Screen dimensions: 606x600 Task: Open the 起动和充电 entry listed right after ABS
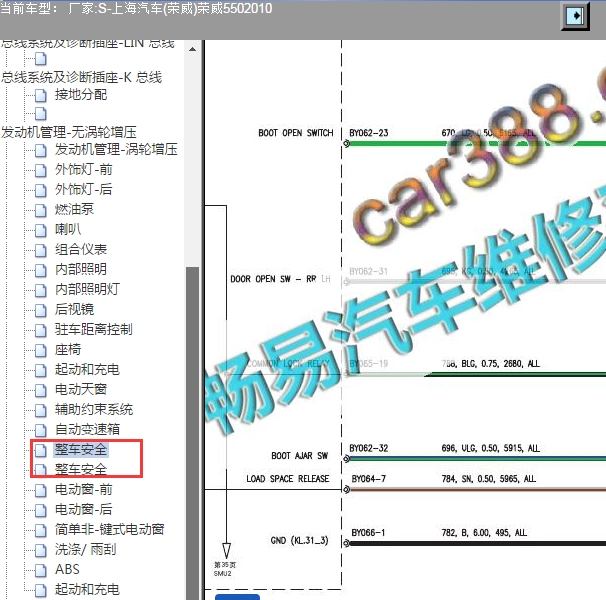pos(87,590)
